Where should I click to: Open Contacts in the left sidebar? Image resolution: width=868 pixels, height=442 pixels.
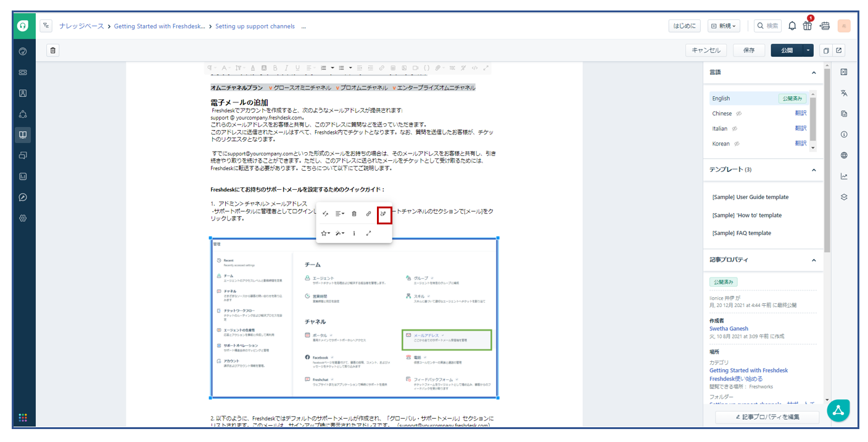point(23,93)
